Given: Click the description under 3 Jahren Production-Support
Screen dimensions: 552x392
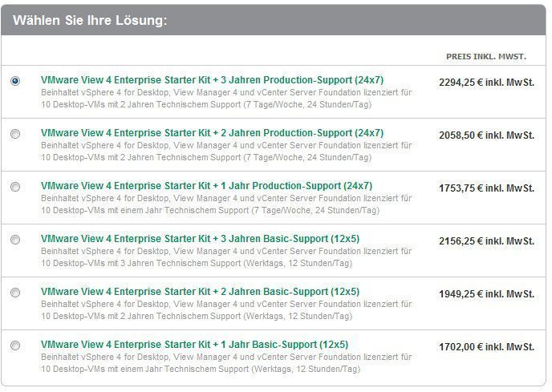Looking at the screenshot, I should tap(226, 99).
